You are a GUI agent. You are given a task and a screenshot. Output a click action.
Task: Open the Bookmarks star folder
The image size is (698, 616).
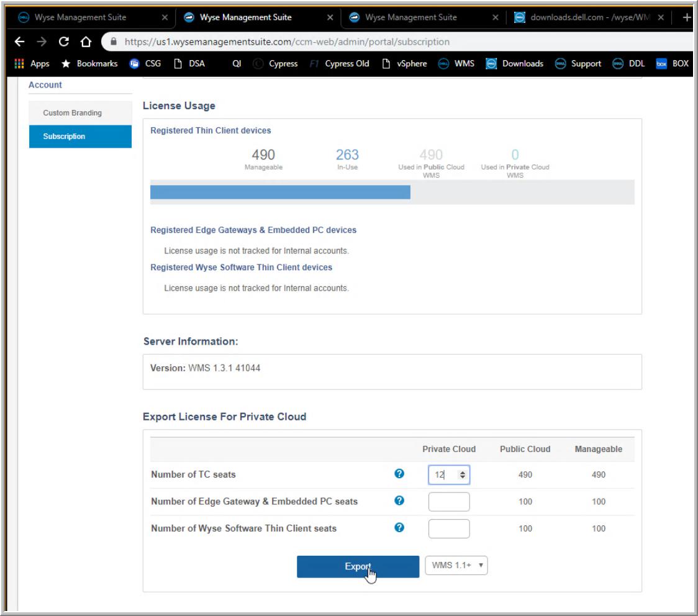89,63
